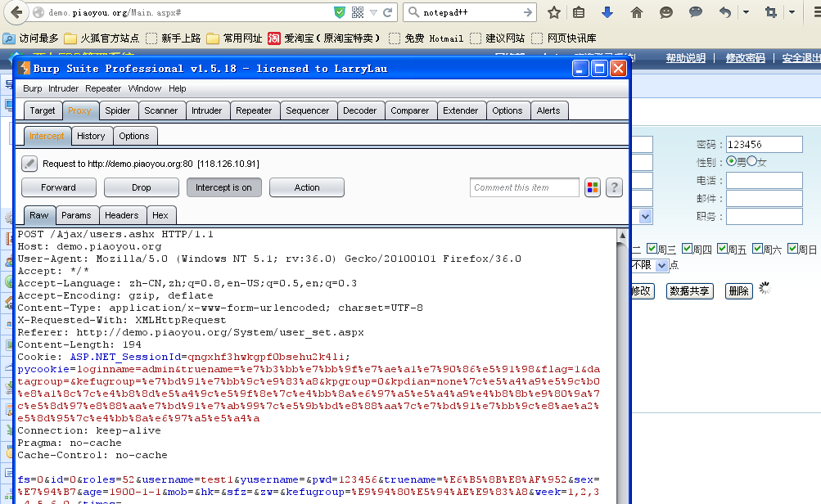Uncheck the 周四 checkbox
This screenshot has width=821, height=504.
[x=688, y=249]
